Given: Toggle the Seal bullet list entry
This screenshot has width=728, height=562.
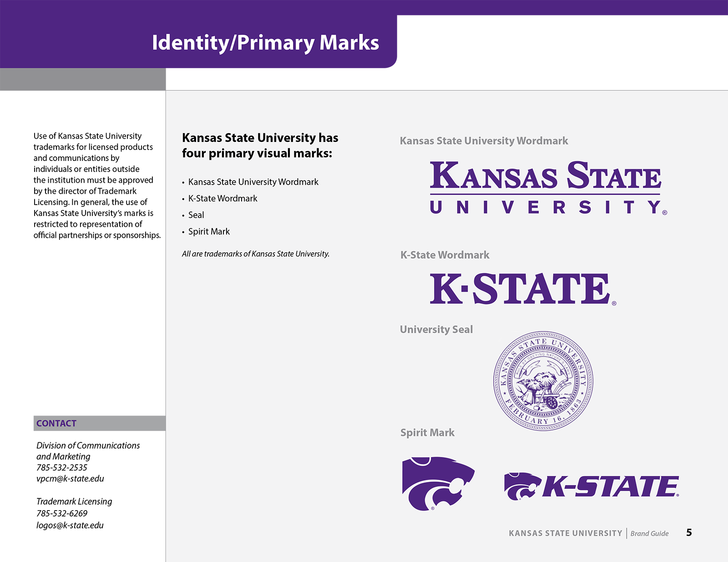Looking at the screenshot, I should pos(197,215).
